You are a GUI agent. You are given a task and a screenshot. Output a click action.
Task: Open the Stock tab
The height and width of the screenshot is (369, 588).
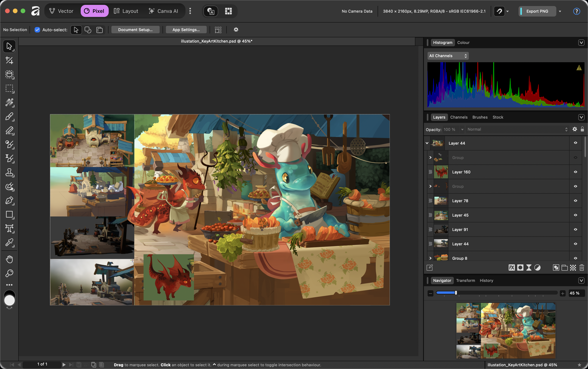(x=498, y=117)
